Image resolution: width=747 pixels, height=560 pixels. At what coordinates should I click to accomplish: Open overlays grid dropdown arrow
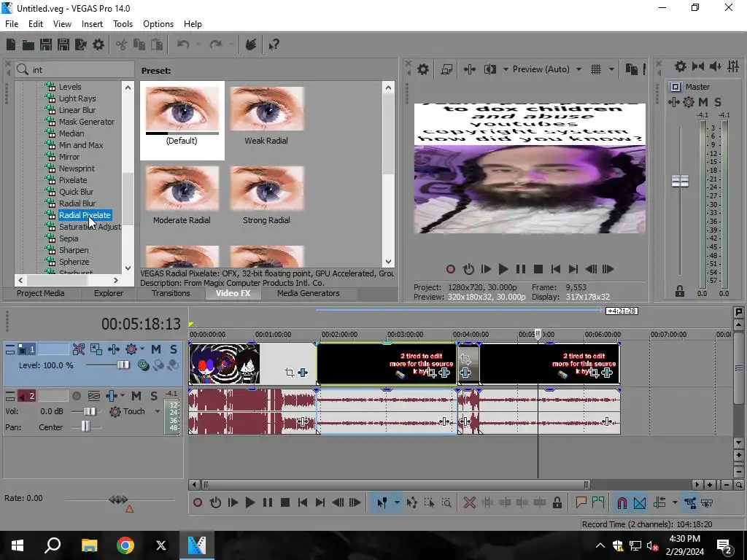coord(611,69)
